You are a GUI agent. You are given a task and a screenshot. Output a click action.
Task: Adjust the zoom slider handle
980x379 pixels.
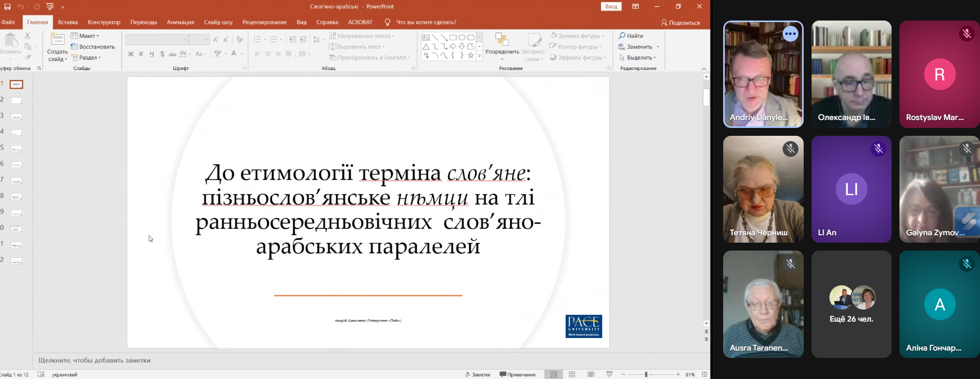(x=646, y=374)
